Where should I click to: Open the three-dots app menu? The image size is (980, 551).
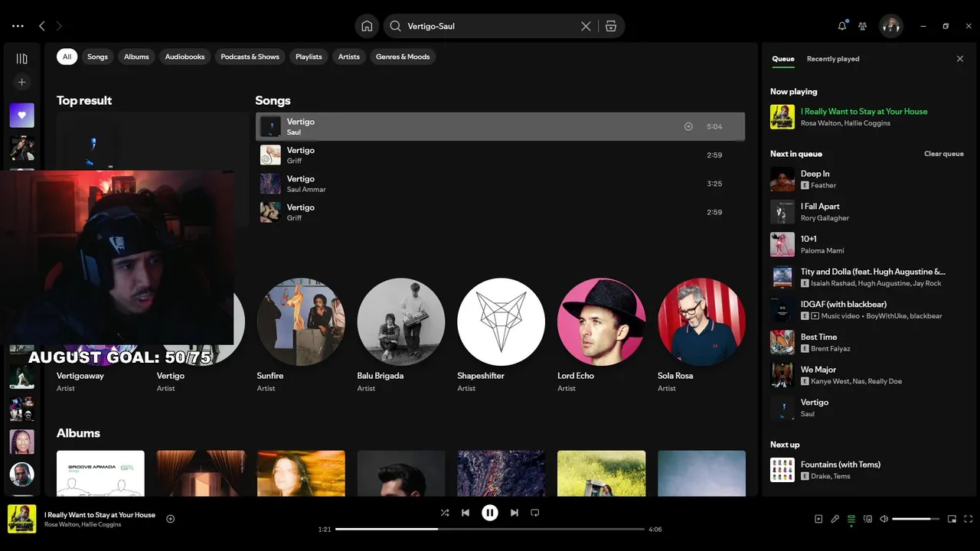pyautogui.click(x=18, y=26)
